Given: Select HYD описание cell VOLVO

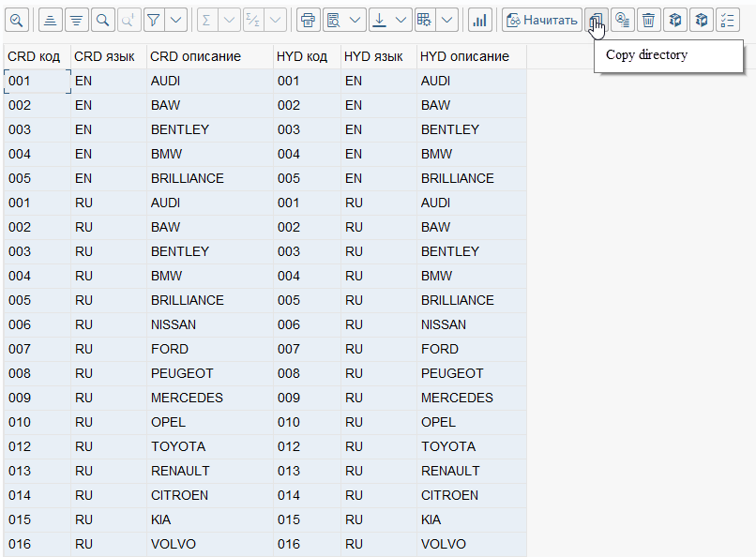Looking at the screenshot, I should coord(472,544).
